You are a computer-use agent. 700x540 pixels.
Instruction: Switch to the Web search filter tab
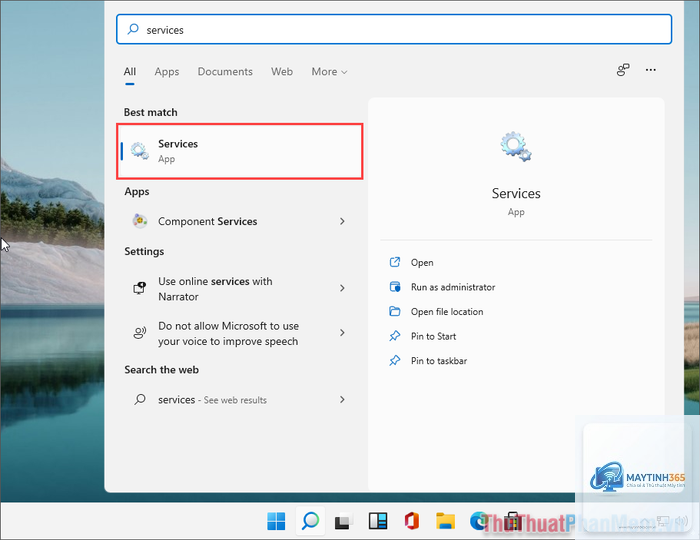(282, 71)
